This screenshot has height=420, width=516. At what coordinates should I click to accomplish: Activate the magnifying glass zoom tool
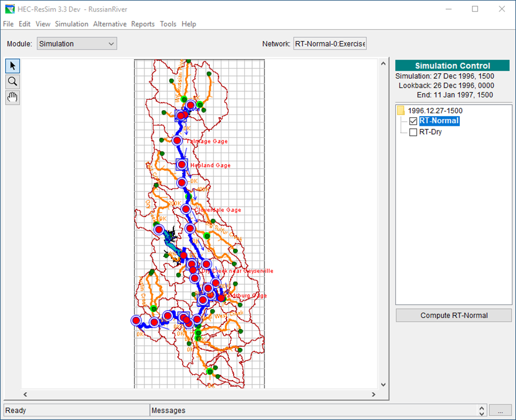[x=13, y=81]
